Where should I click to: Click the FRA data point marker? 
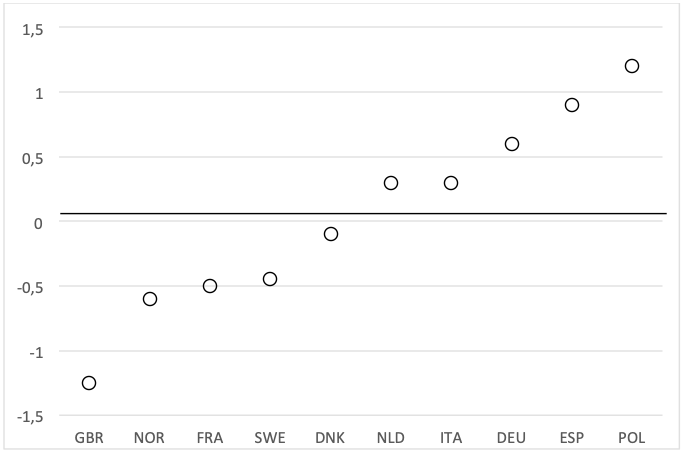coord(210,286)
